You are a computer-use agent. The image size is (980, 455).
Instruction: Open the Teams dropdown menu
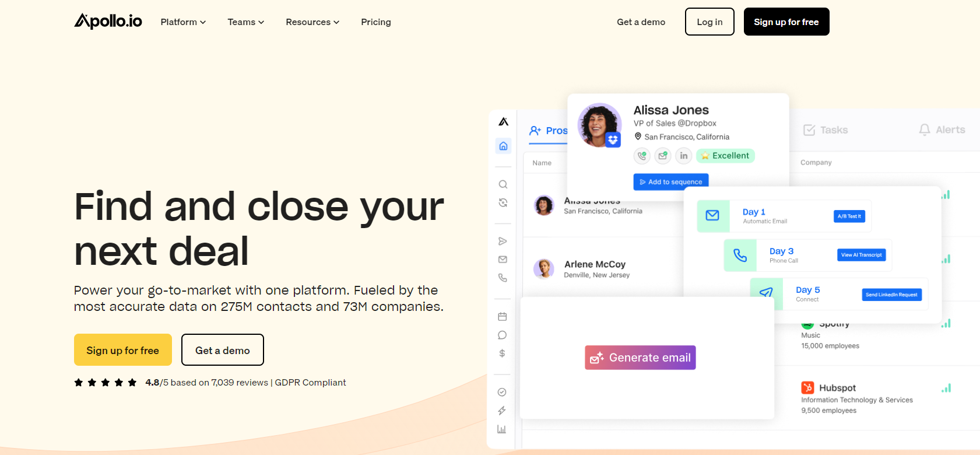(245, 22)
